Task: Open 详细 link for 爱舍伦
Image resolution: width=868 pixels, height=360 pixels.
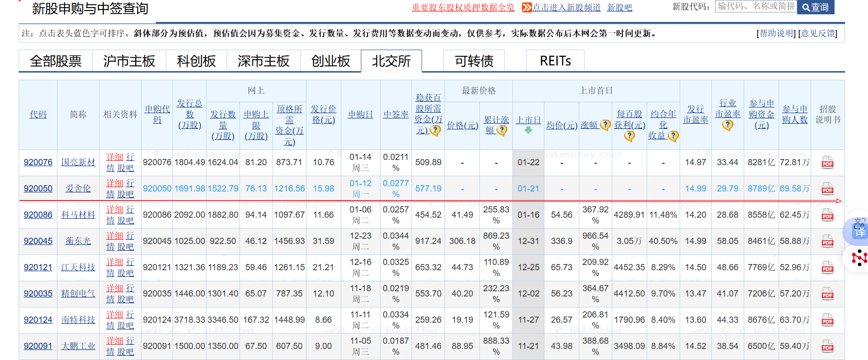Action: point(115,183)
